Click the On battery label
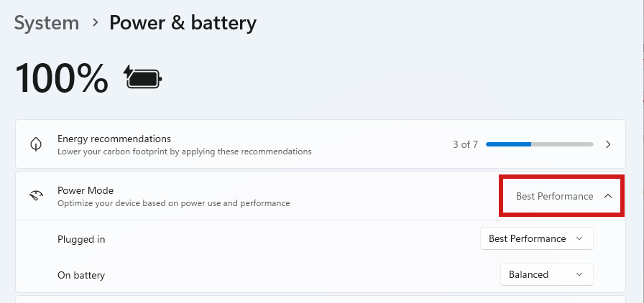Viewport: 644px width, 303px height. (x=81, y=275)
